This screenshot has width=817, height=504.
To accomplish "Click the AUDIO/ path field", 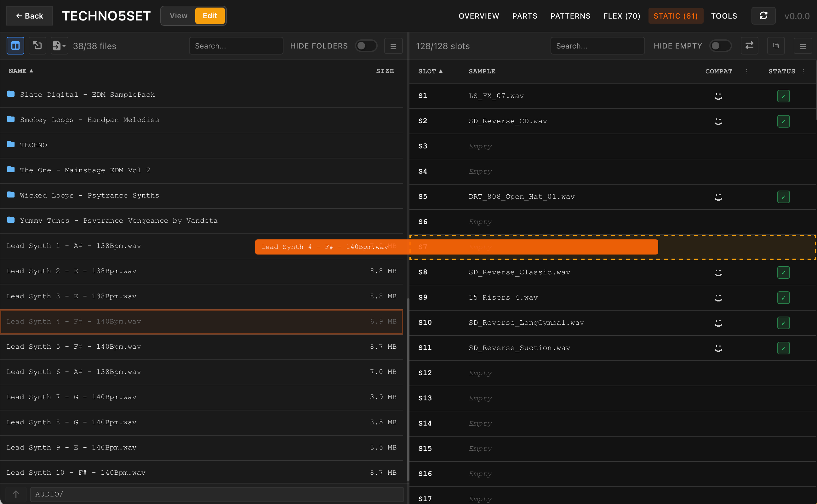I will 217,494.
